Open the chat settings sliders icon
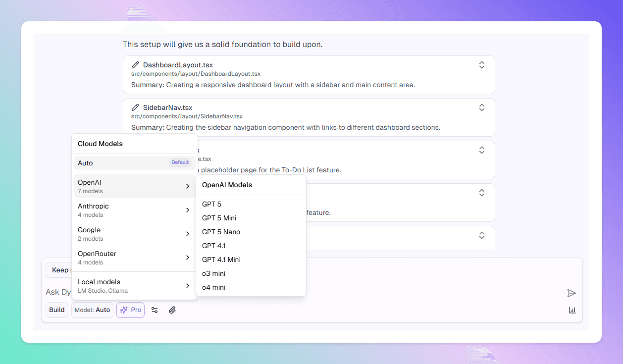Image resolution: width=623 pixels, height=364 pixels. (155, 310)
